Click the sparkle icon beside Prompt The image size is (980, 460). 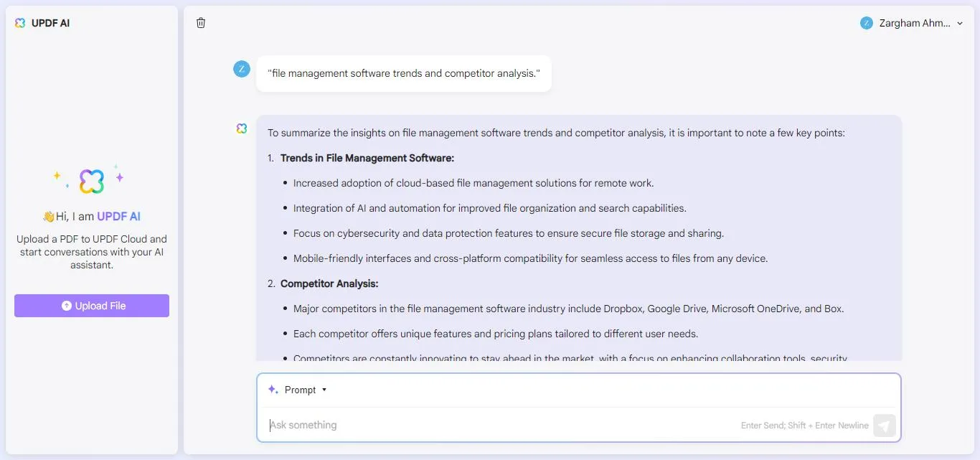click(272, 389)
